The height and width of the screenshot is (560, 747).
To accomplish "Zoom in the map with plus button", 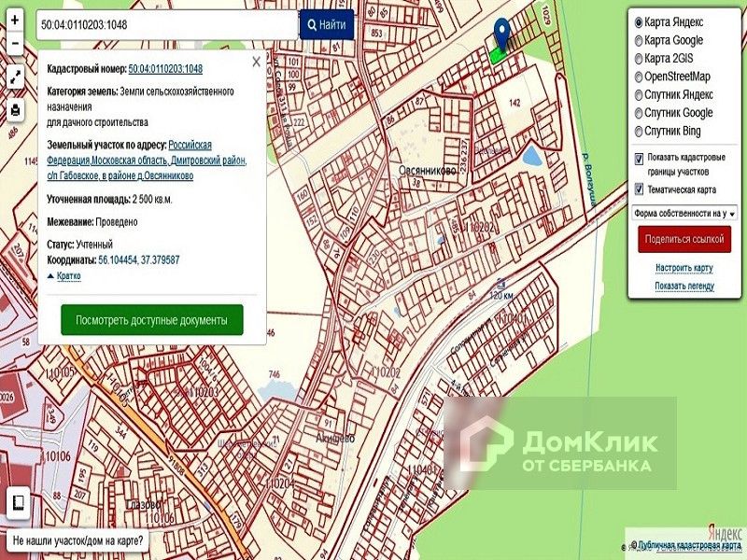I will point(15,20).
